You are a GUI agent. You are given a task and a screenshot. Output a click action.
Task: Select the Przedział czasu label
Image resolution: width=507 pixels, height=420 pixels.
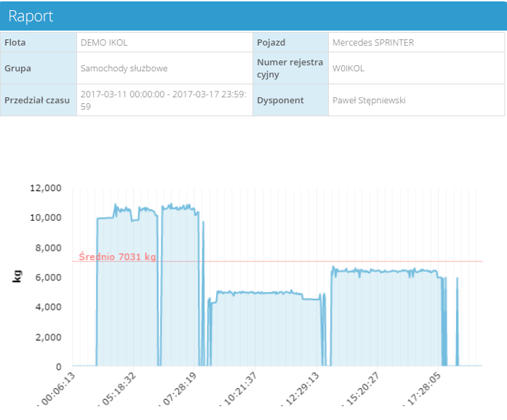click(x=37, y=100)
